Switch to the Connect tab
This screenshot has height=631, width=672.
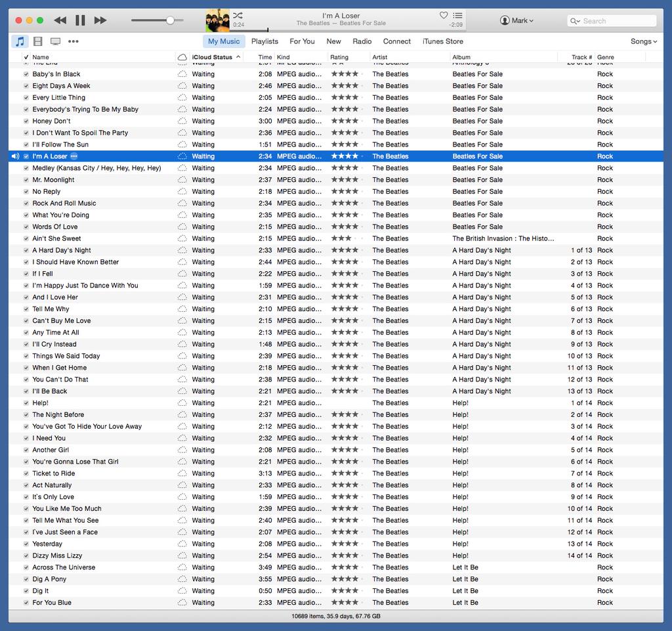pos(397,41)
